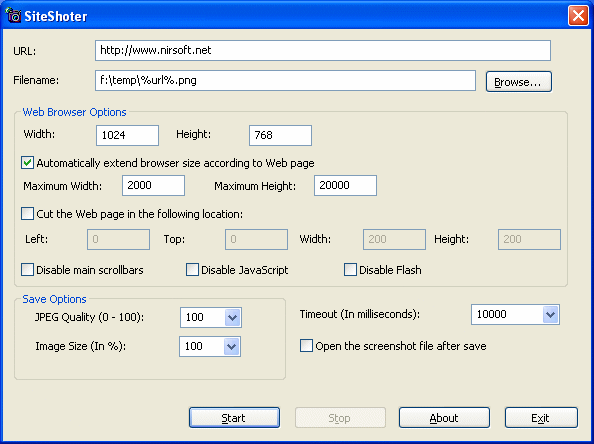Viewport: 594px width, 444px height.
Task: Click the 'URL:' label
Action: tap(25, 51)
